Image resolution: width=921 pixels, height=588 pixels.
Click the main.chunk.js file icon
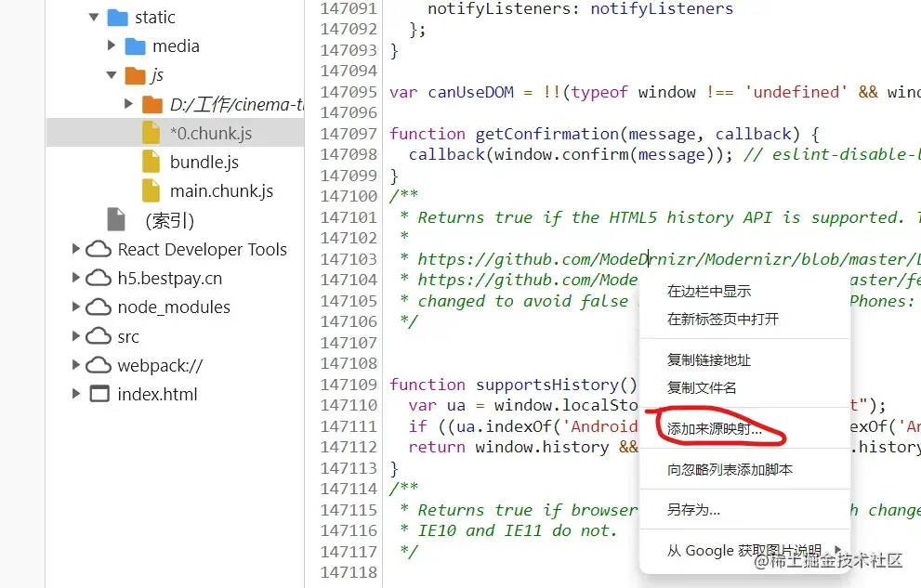coord(151,190)
